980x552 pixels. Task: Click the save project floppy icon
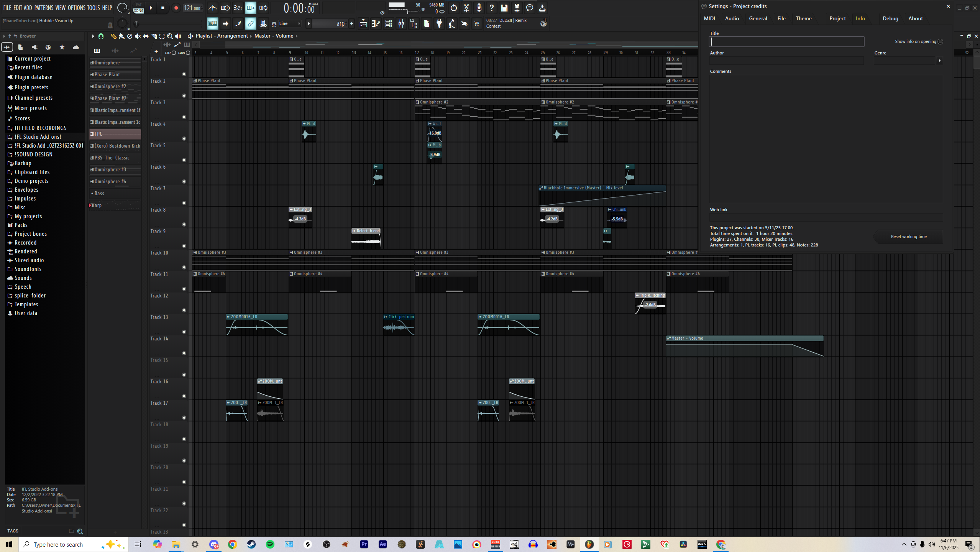click(x=504, y=8)
